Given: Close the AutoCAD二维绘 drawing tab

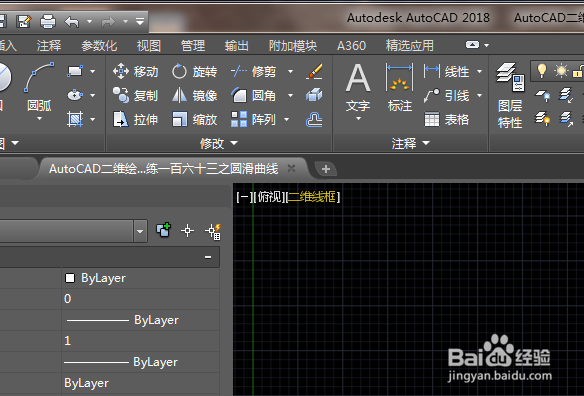Looking at the screenshot, I should coord(291,168).
